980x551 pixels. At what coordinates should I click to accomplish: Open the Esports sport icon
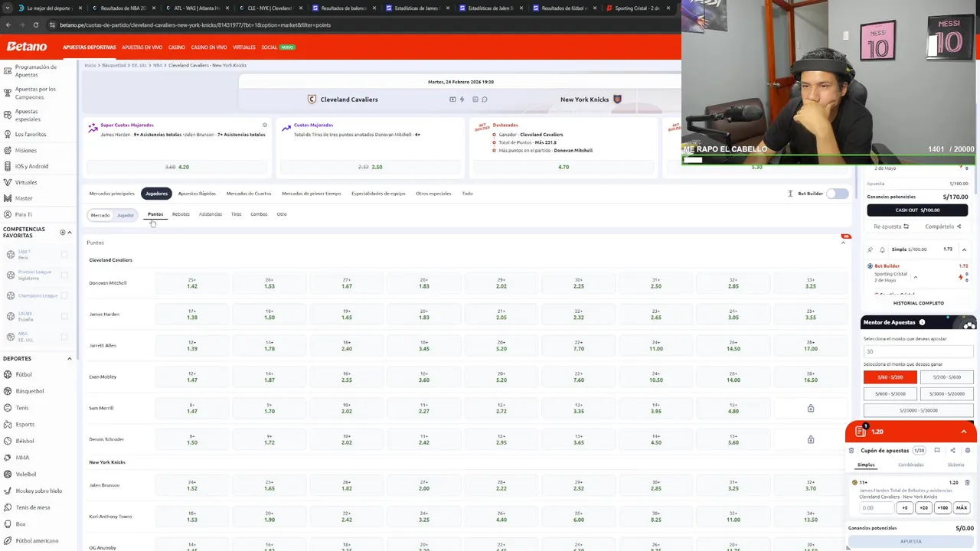[x=8, y=424]
